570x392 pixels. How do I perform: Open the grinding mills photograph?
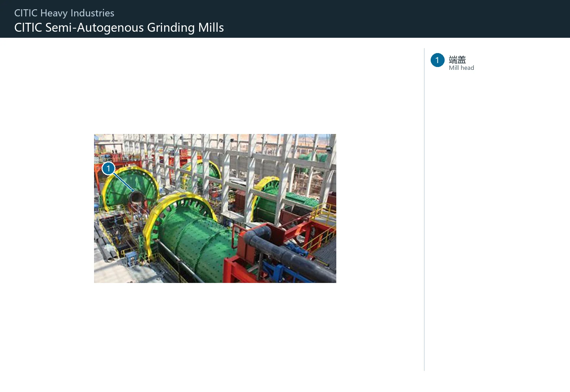point(215,208)
